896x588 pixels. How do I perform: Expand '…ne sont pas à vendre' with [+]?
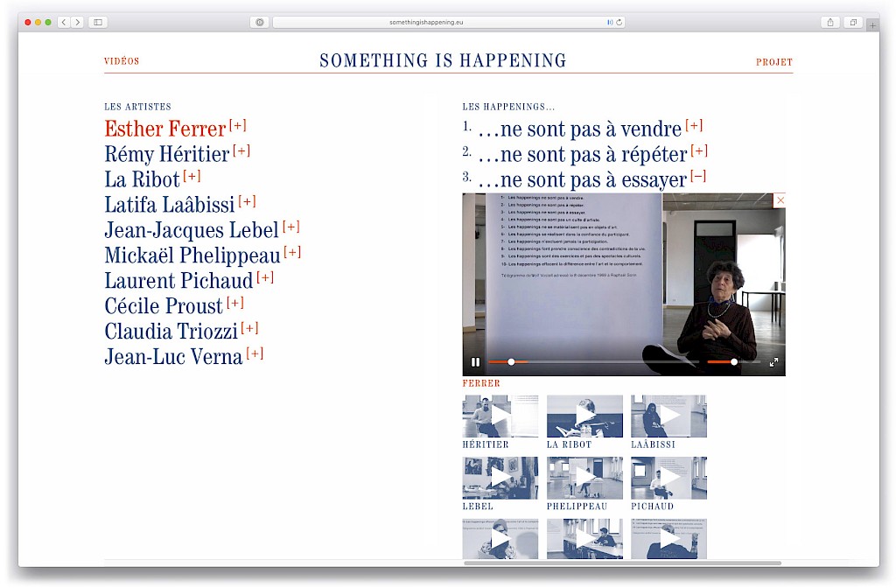pos(694,125)
